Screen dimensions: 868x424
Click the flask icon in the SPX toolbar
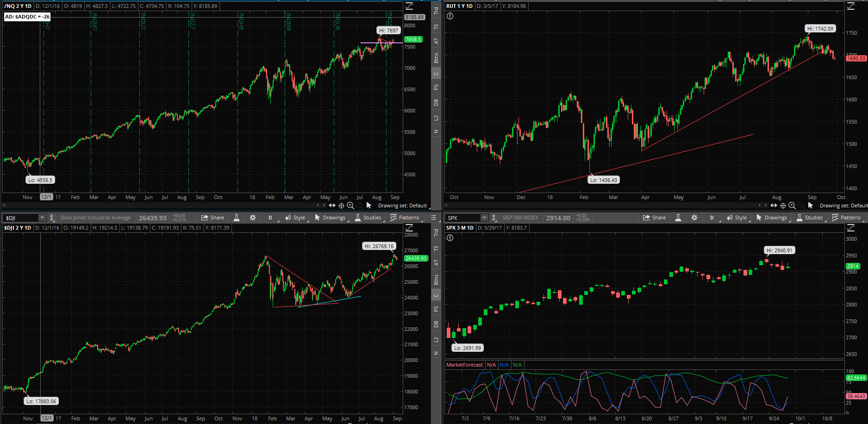[678, 218]
